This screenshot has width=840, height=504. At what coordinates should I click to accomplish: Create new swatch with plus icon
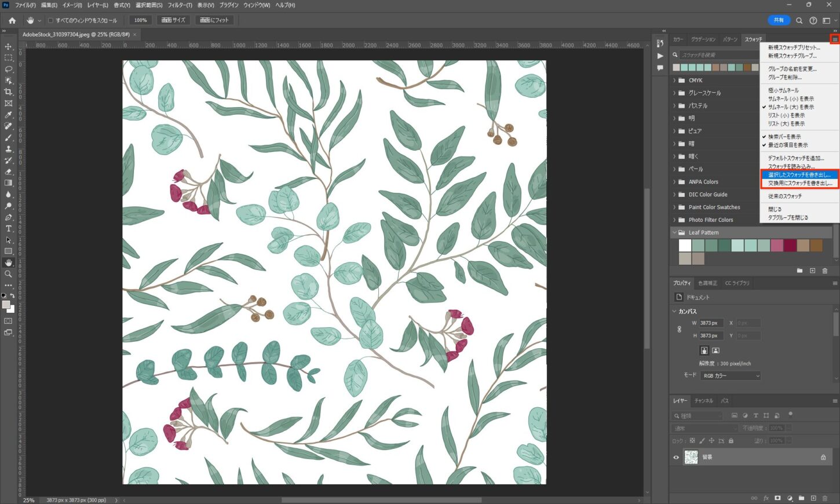coord(812,271)
